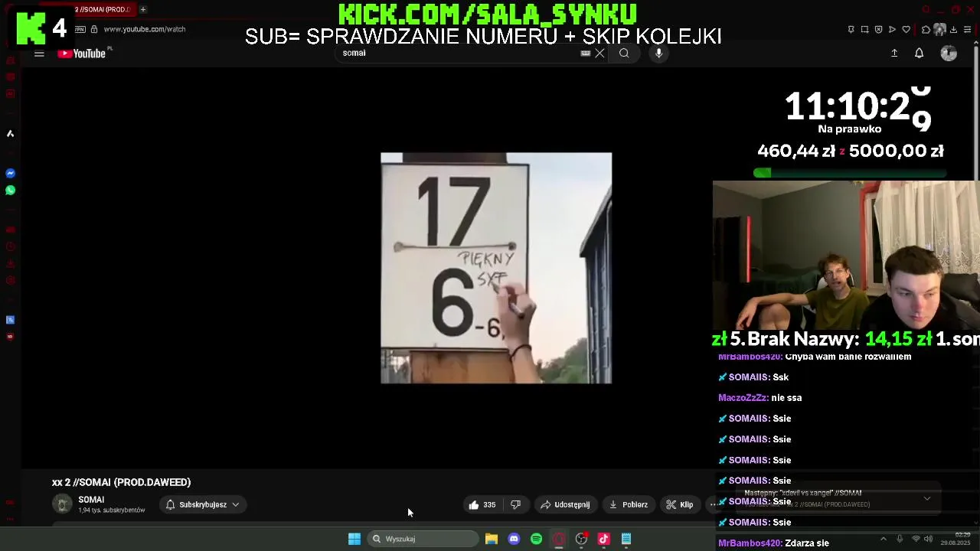Image resolution: width=980 pixels, height=551 pixels.
Task: Click the YouTube search magnifier button
Action: tap(624, 53)
